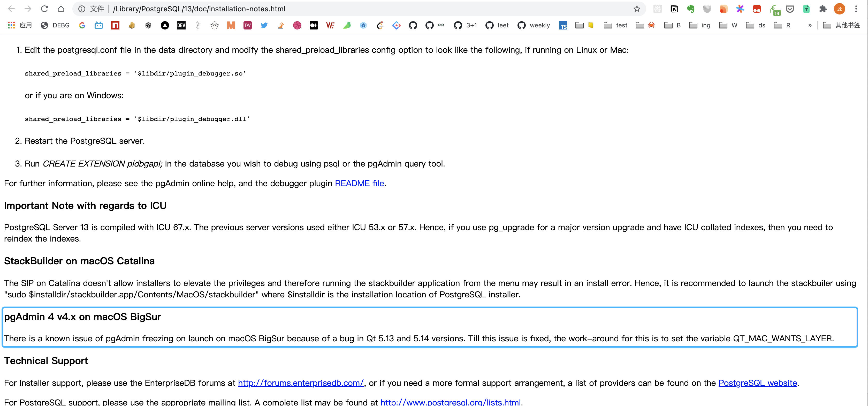This screenshot has width=868, height=406.
Task: Open the DEV bookmark icon
Action: point(181,25)
